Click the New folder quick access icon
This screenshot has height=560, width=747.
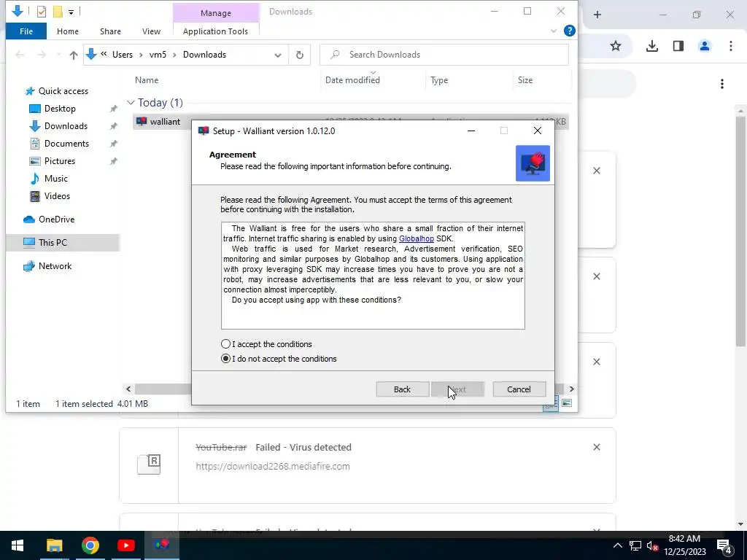58,11
